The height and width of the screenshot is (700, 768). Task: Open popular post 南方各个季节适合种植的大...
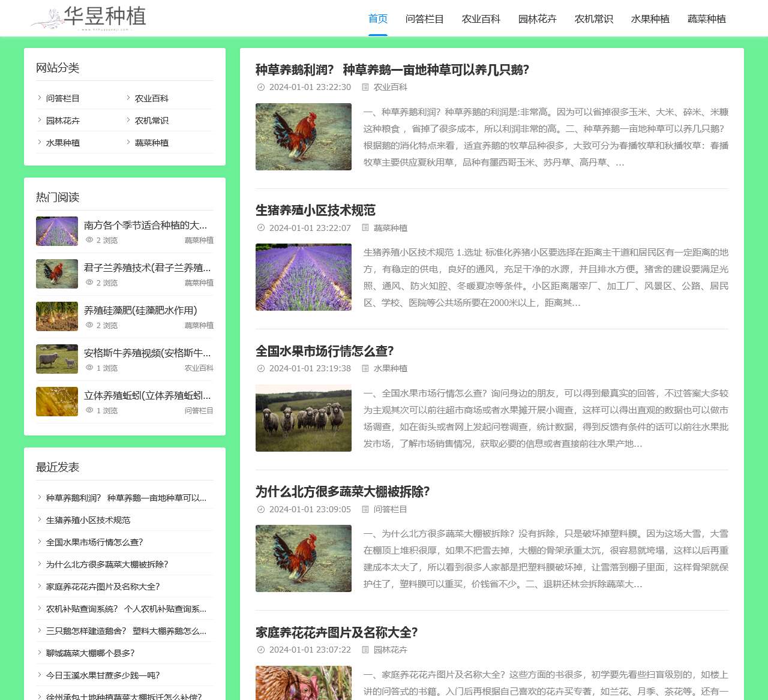145,226
